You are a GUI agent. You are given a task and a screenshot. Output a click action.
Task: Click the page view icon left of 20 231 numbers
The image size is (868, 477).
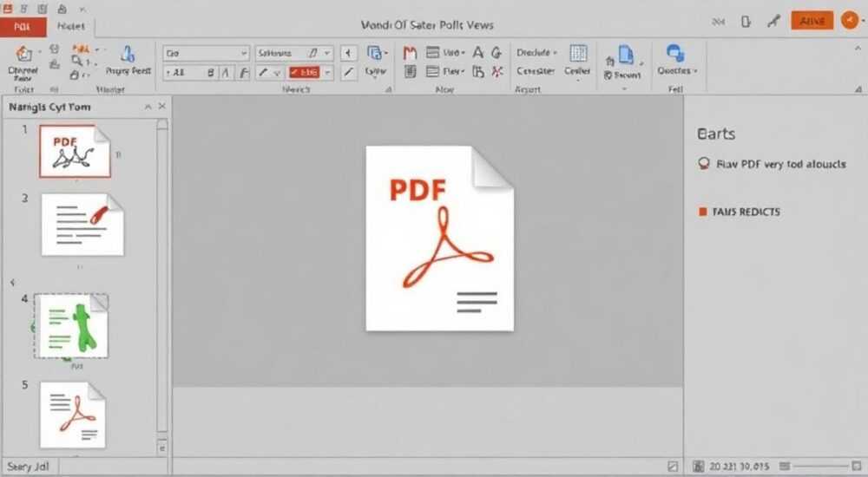tap(698, 467)
